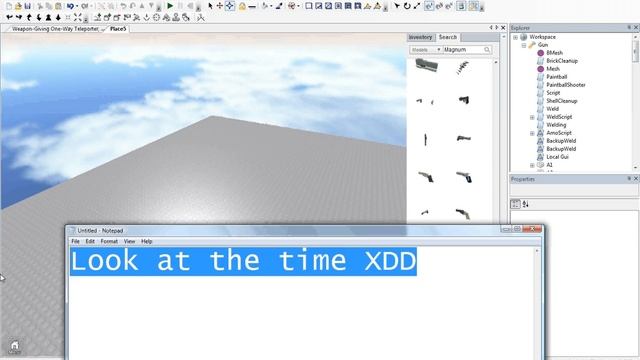Viewport: 640px width, 360px height.
Task: Close the Explorer panel
Action: 636,27
